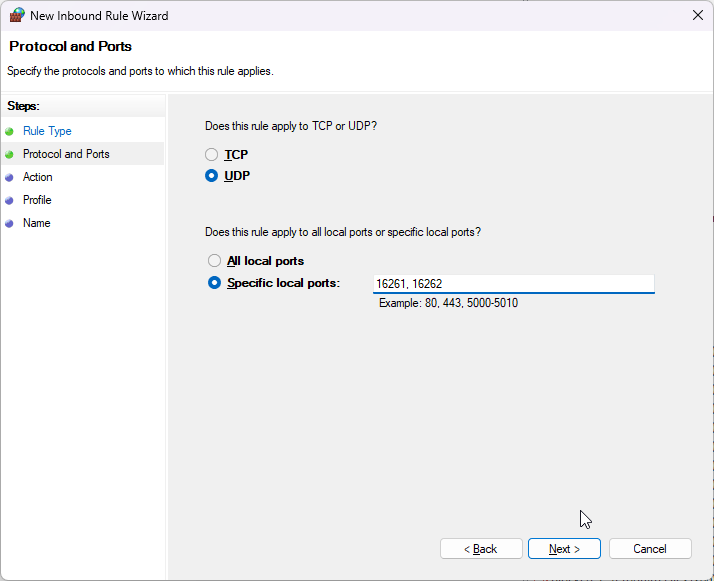The height and width of the screenshot is (581, 714).
Task: Click the firewall wizard title bar icon
Action: (x=17, y=15)
